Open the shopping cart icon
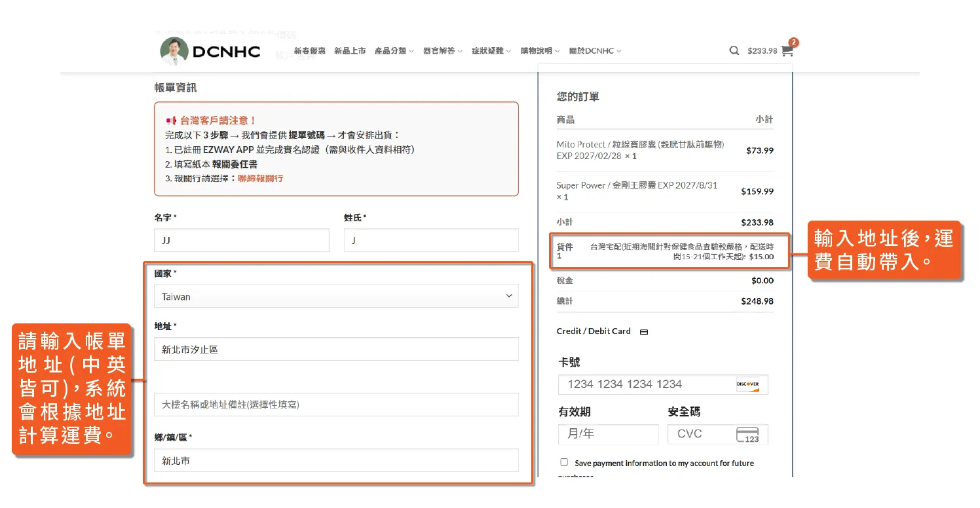The height and width of the screenshot is (508, 980). 787,50
